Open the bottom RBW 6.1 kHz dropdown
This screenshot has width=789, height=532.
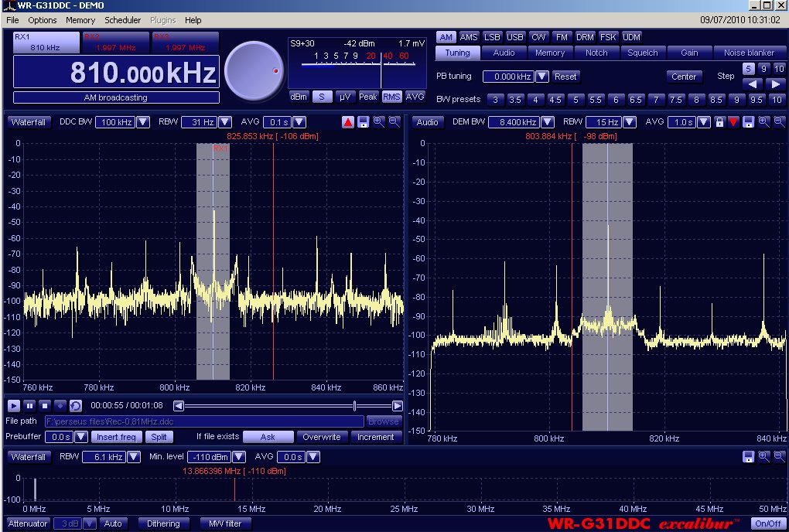tap(133, 456)
